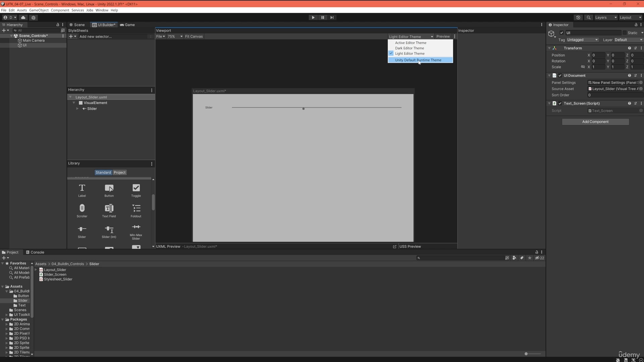Toggle the Preview mode button
This screenshot has width=644, height=362.
(443, 36)
